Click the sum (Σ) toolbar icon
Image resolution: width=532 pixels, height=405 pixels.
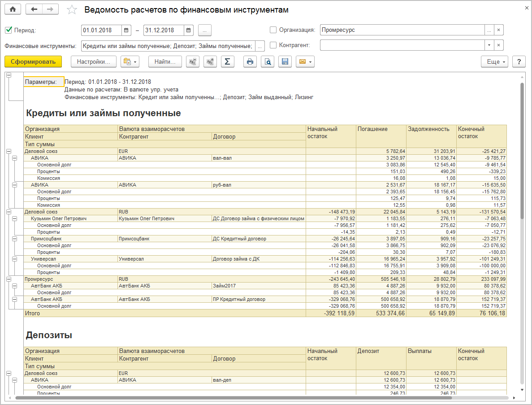tap(227, 62)
